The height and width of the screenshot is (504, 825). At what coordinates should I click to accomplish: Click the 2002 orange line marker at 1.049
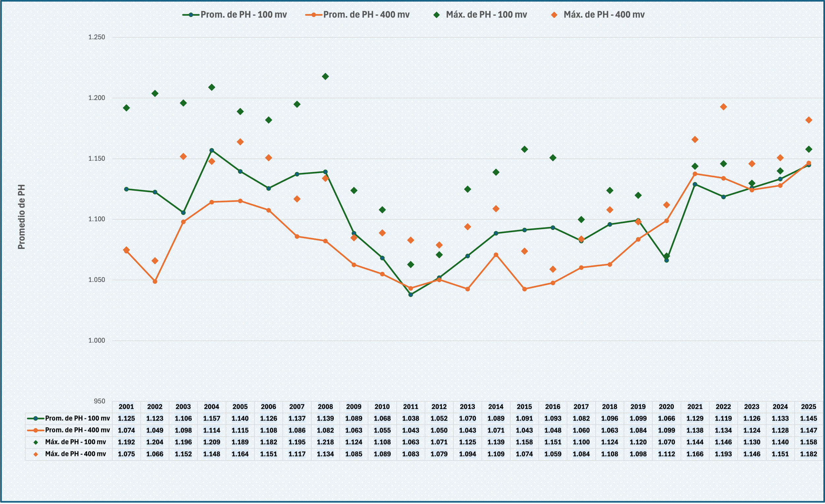click(x=155, y=282)
